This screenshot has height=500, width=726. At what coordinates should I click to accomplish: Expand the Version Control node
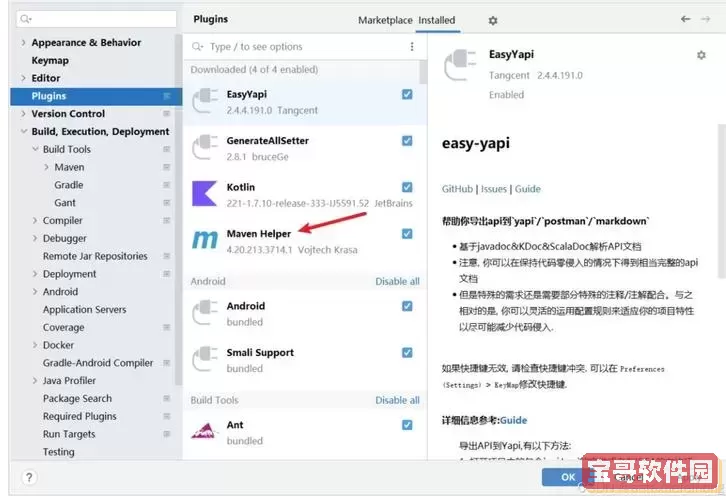[23, 113]
